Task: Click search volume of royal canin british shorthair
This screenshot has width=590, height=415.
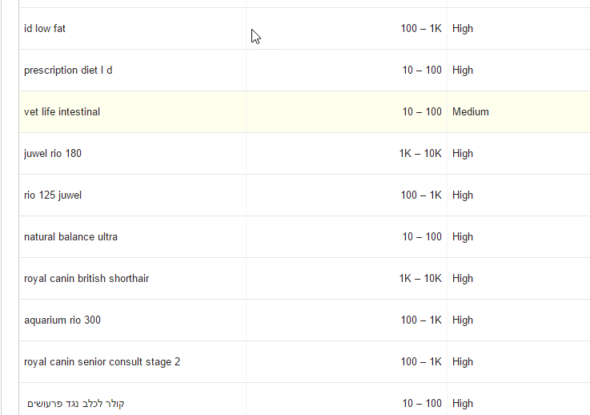Action: (x=420, y=278)
